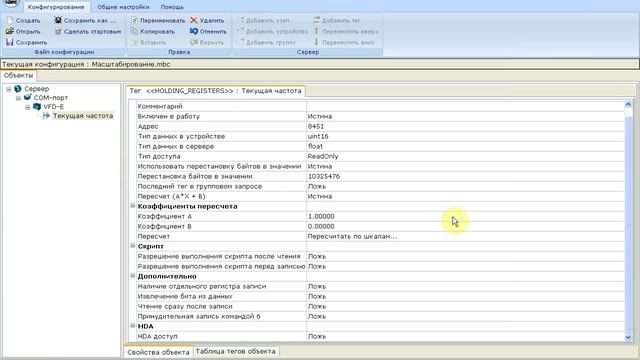640x360 pixels.
Task: Click the Вернуть (Redo) icon
Action: tap(194, 42)
